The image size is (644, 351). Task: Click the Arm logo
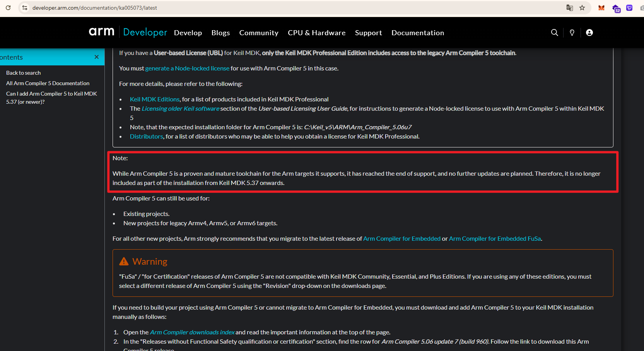pyautogui.click(x=102, y=32)
